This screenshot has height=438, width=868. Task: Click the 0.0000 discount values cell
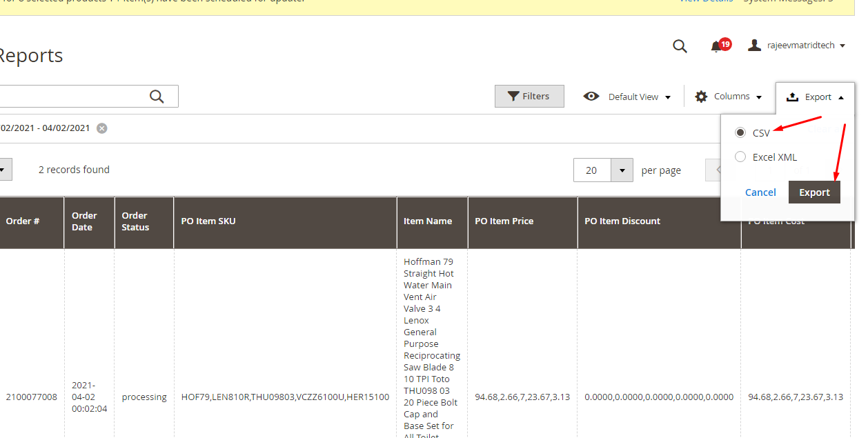coord(659,397)
